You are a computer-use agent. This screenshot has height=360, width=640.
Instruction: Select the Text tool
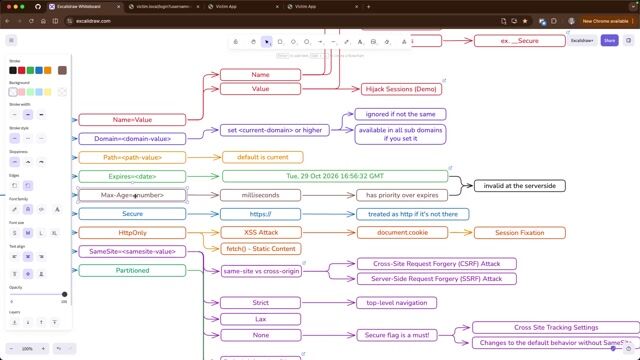pyautogui.click(x=360, y=42)
